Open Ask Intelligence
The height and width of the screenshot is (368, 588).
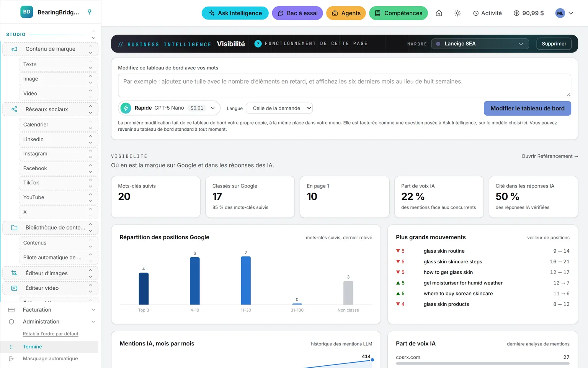[x=235, y=13]
